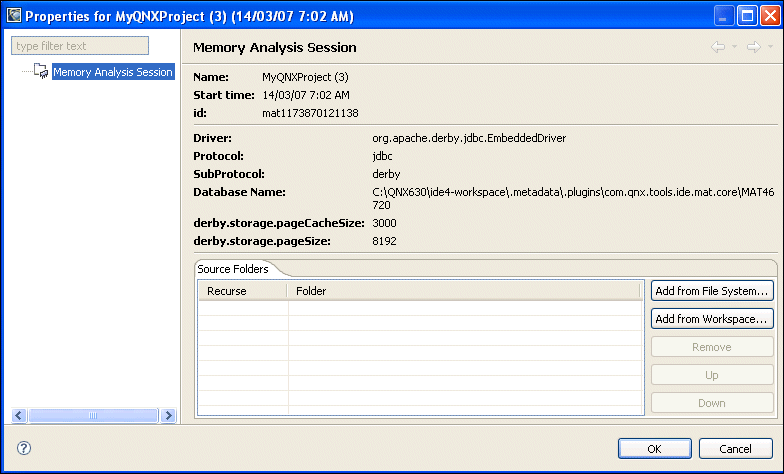Click the icon beside Memory Analysis Session
Image resolution: width=784 pixels, height=474 pixels.
(x=41, y=72)
